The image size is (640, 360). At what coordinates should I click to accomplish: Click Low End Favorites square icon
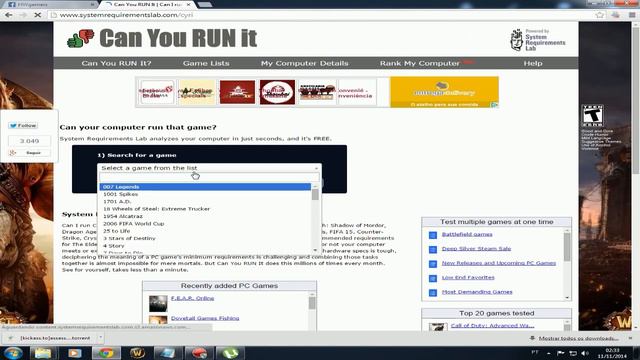433,278
